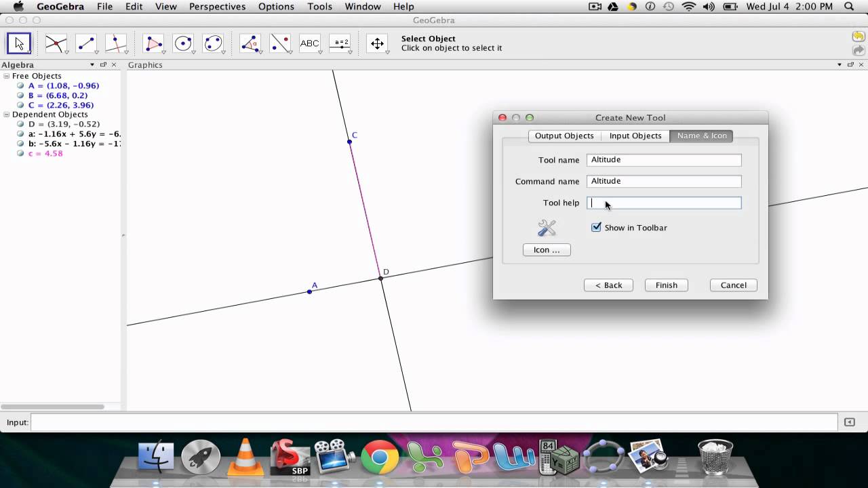Viewport: 868px width, 488px height.
Task: Open the Tools menu
Action: pos(319,7)
